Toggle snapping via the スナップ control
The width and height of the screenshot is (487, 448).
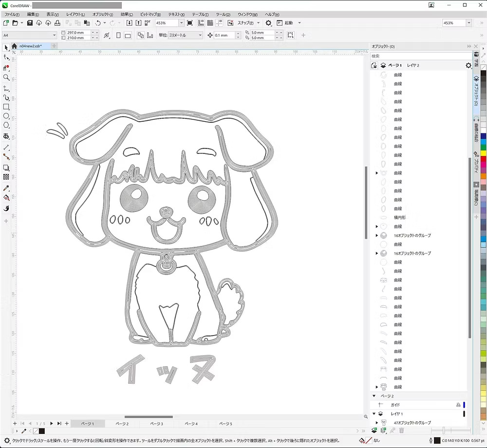pos(246,23)
